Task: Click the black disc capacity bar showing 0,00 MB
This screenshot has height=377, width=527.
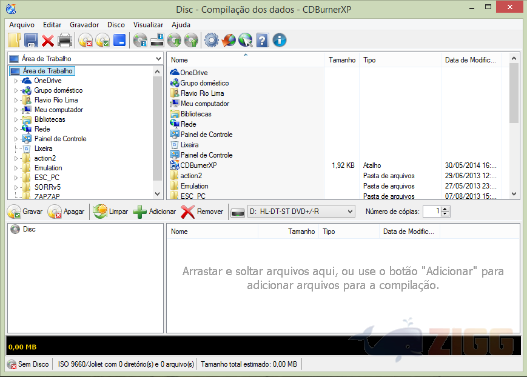Action: click(x=264, y=346)
